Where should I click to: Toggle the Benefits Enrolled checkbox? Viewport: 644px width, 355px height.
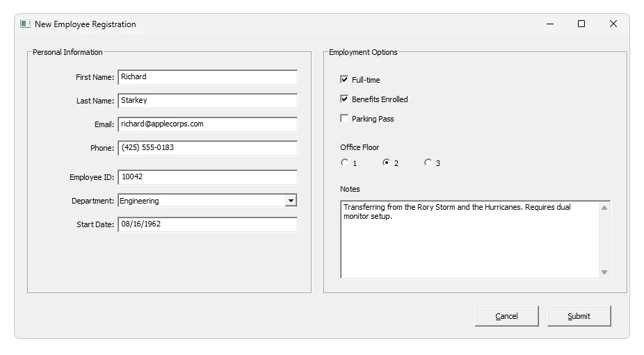click(x=344, y=99)
